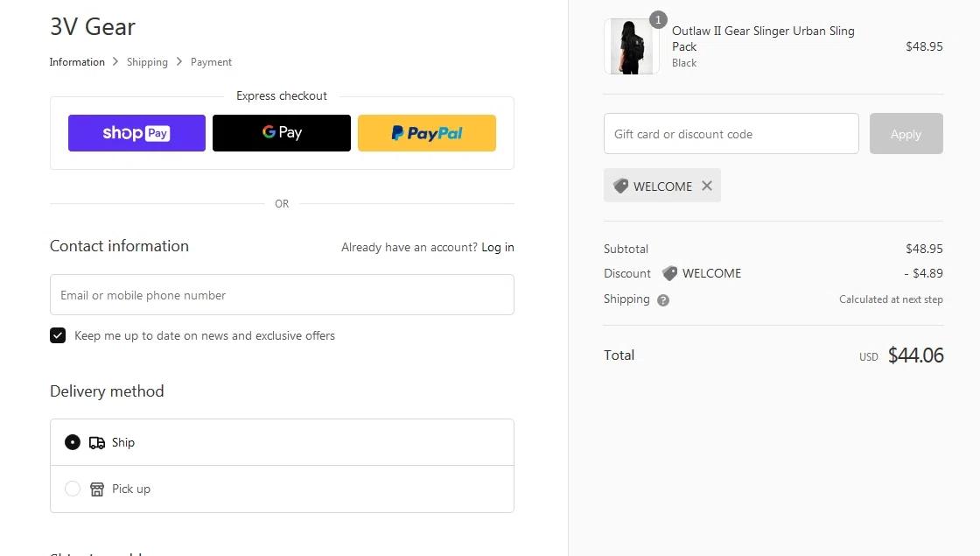Screen dimensions: 980x556
Task: Pay with the Google Pay button
Action: tap(282, 133)
